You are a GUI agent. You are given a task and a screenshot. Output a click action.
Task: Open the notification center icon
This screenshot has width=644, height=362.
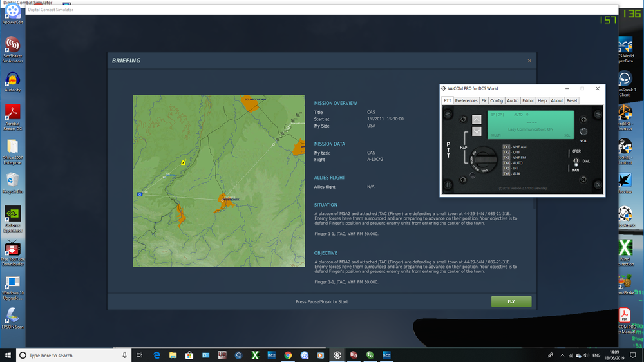(633, 356)
